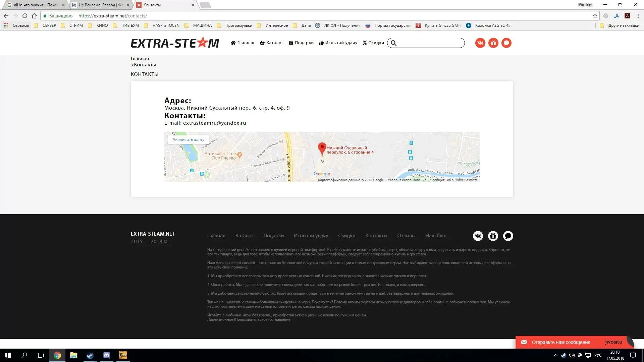The image size is (644, 362).
Task: Open Подарки in the header menu
Action: [x=301, y=43]
